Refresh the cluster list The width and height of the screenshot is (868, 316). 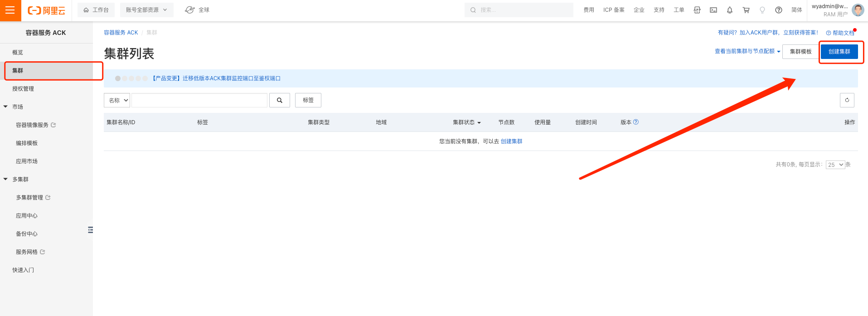point(847,100)
